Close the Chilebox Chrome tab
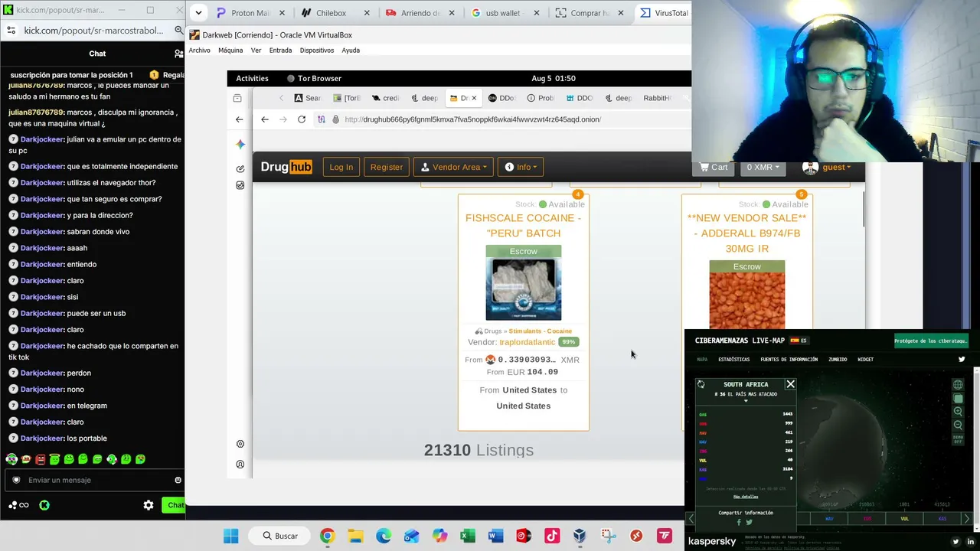 pyautogui.click(x=367, y=13)
